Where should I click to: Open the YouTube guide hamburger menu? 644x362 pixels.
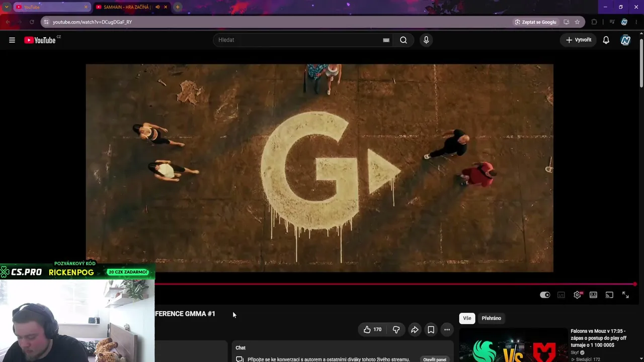coord(12,40)
